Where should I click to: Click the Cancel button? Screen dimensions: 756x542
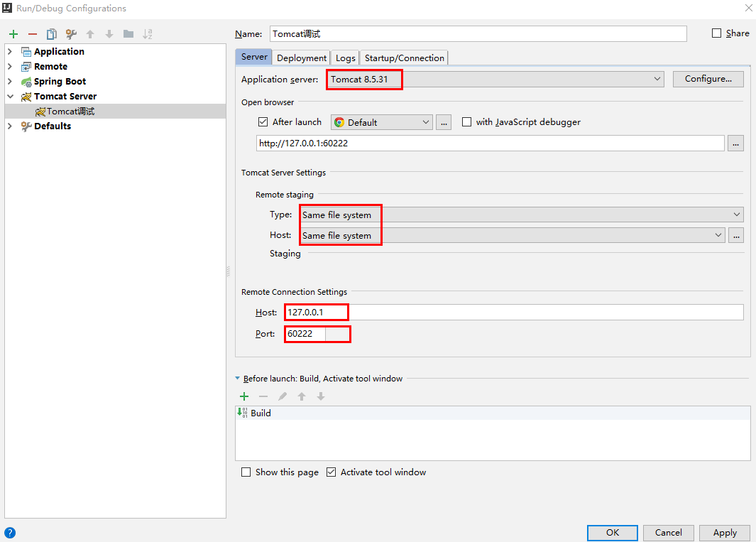click(668, 532)
